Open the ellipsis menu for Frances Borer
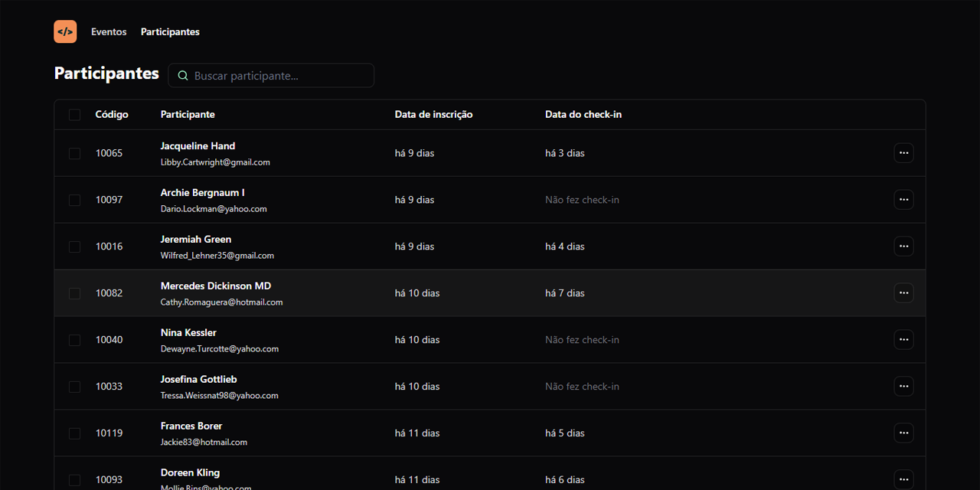The image size is (980, 490). point(903,433)
